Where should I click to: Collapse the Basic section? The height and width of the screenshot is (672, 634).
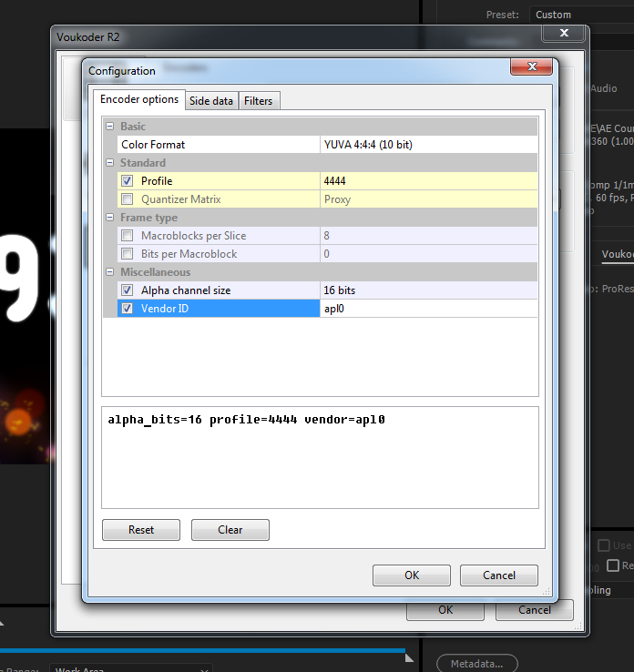pos(110,127)
